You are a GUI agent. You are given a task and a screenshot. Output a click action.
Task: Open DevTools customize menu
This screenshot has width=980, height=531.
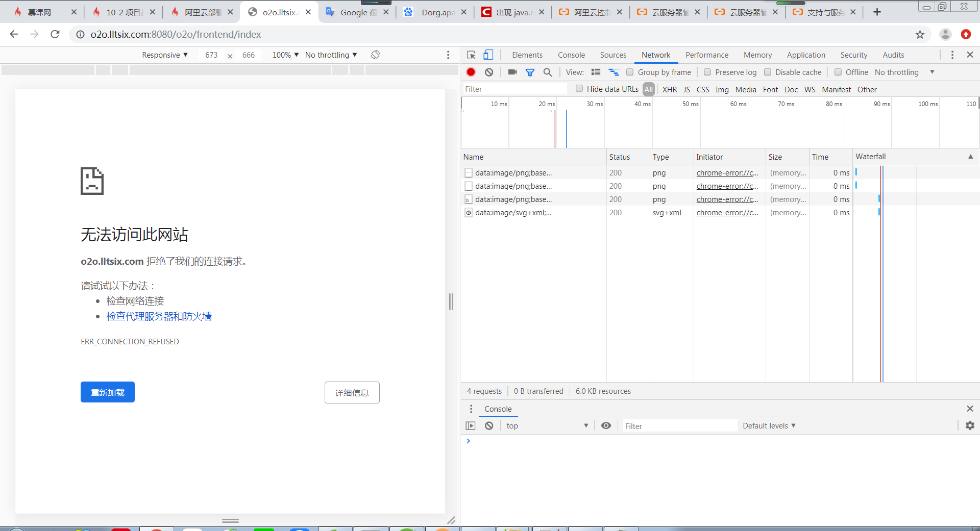[x=952, y=55]
